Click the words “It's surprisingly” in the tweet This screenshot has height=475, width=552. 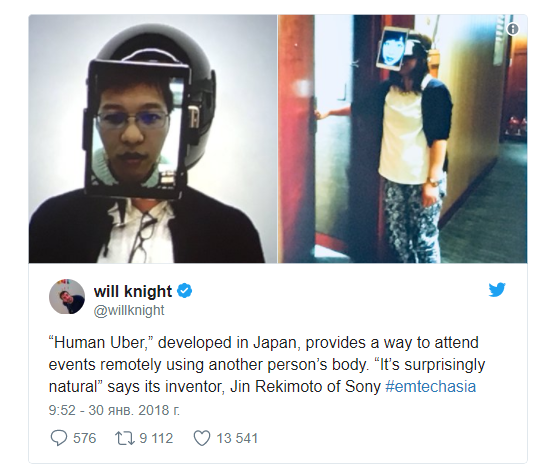432,365
